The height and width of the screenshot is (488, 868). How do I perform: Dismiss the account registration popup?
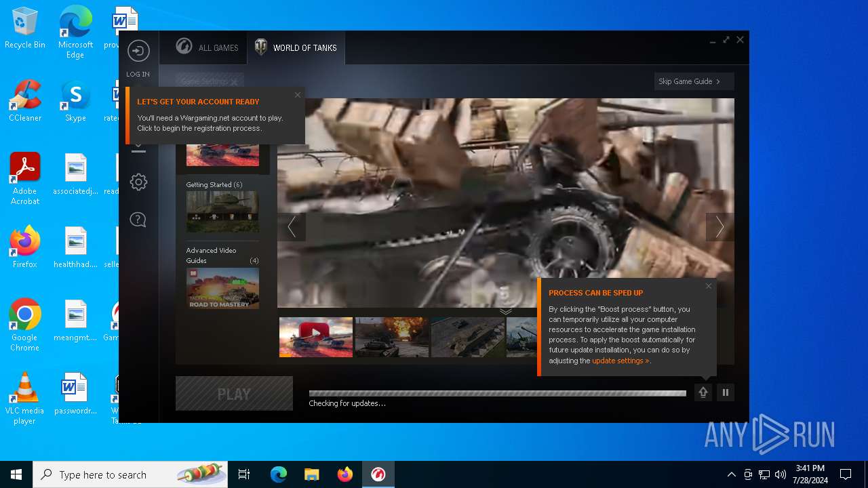[x=298, y=95]
